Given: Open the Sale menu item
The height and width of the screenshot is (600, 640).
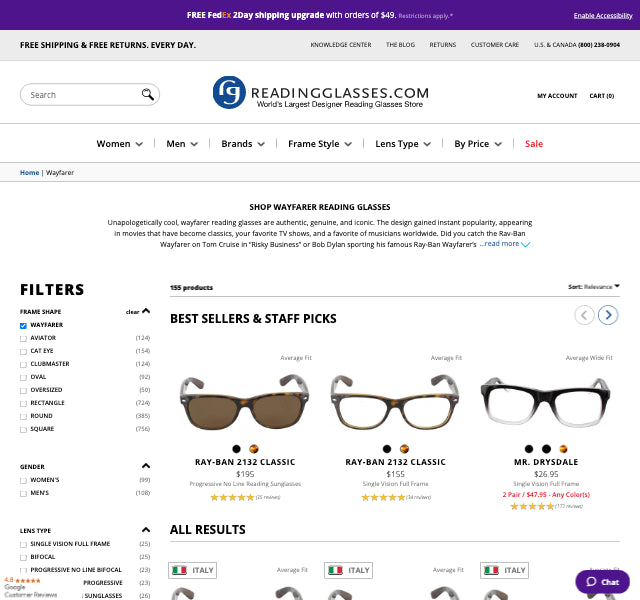Looking at the screenshot, I should 534,144.
